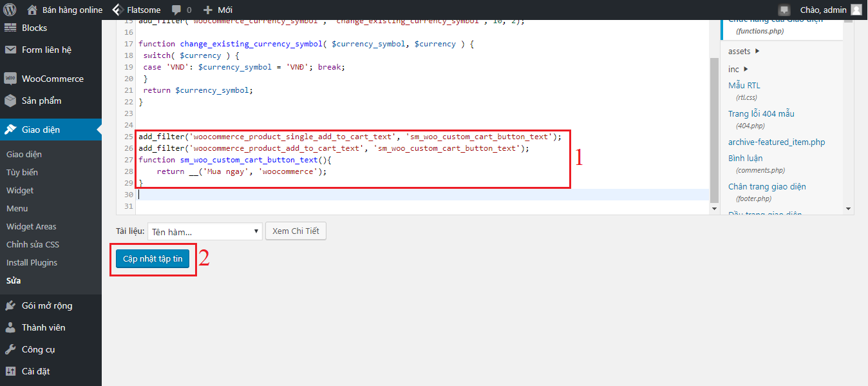Click editor scrollbar down arrow
This screenshot has width=868, height=386.
point(714,209)
